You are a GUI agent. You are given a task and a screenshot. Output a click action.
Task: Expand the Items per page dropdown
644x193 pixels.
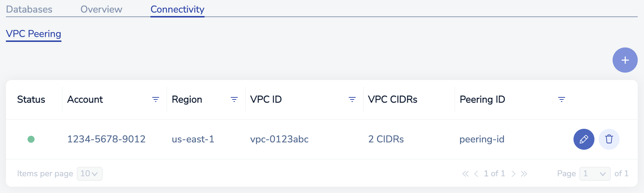pyautogui.click(x=89, y=174)
